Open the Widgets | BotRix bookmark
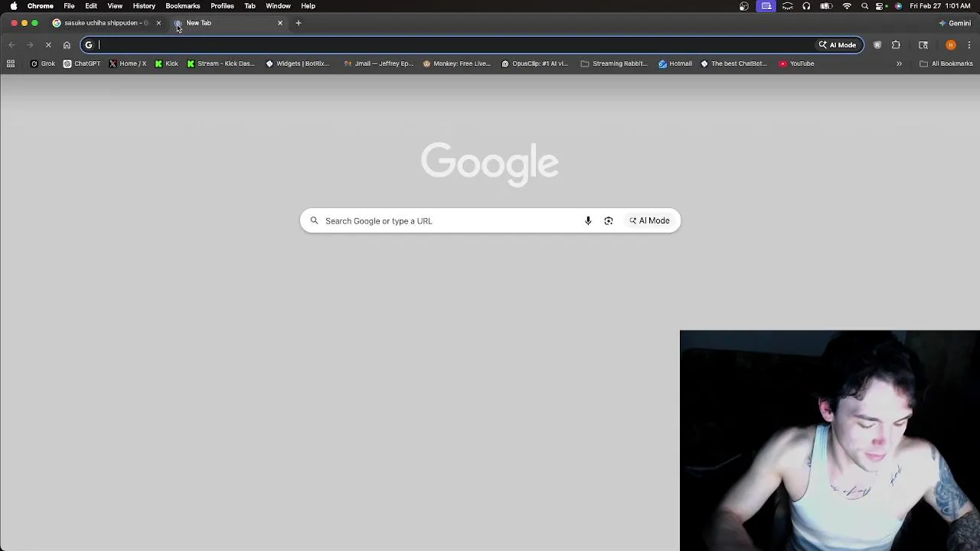Viewport: 980px width, 551px height. 297,64
